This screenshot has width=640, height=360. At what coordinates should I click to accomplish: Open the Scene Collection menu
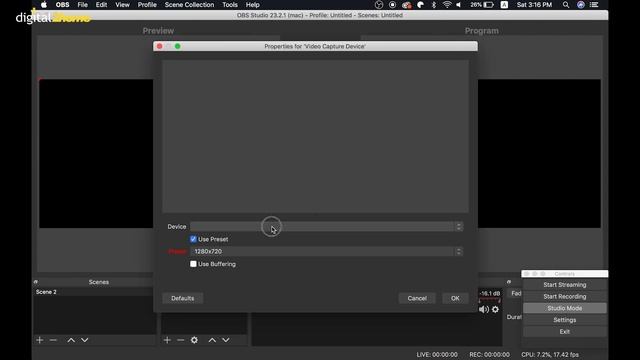(x=189, y=5)
